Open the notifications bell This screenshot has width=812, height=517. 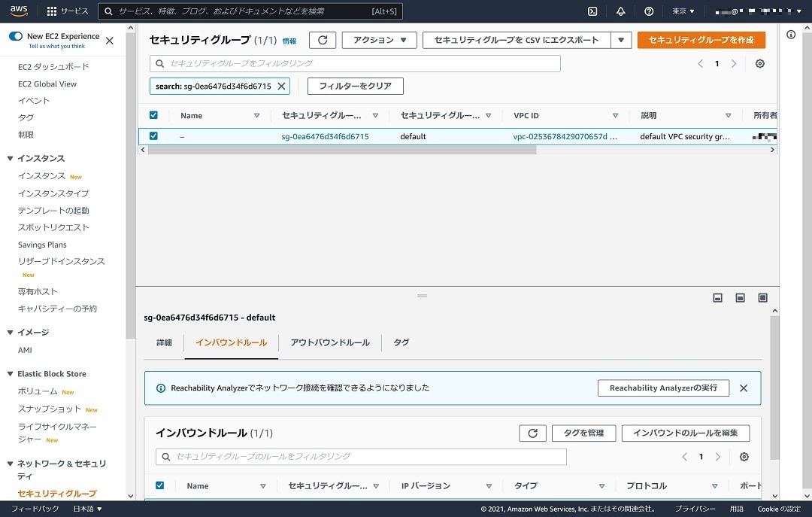pos(620,11)
